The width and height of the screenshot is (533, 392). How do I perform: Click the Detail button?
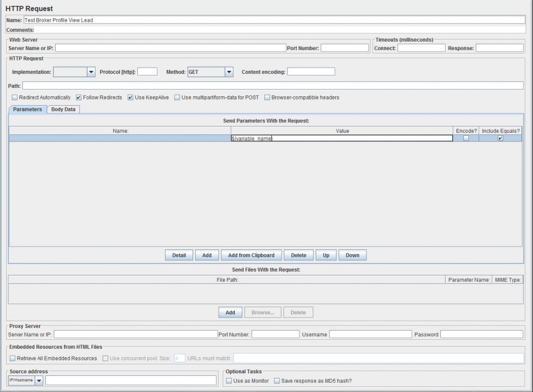(179, 255)
